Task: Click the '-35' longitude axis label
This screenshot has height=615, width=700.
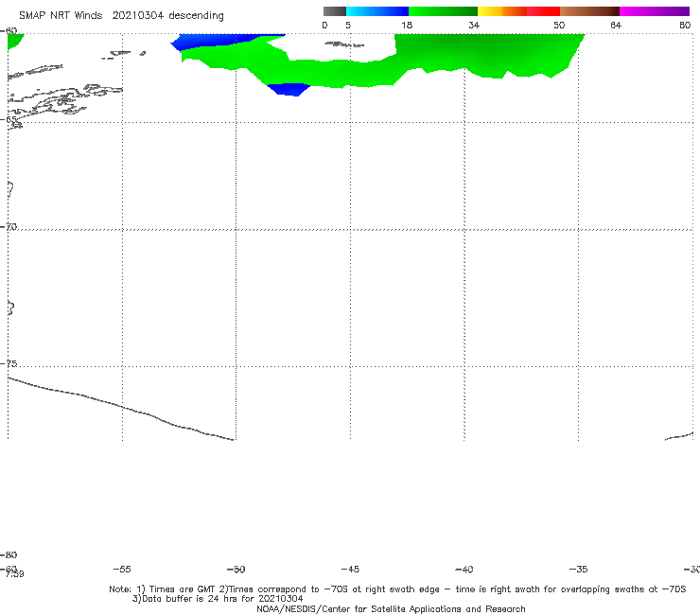Action: (x=578, y=569)
